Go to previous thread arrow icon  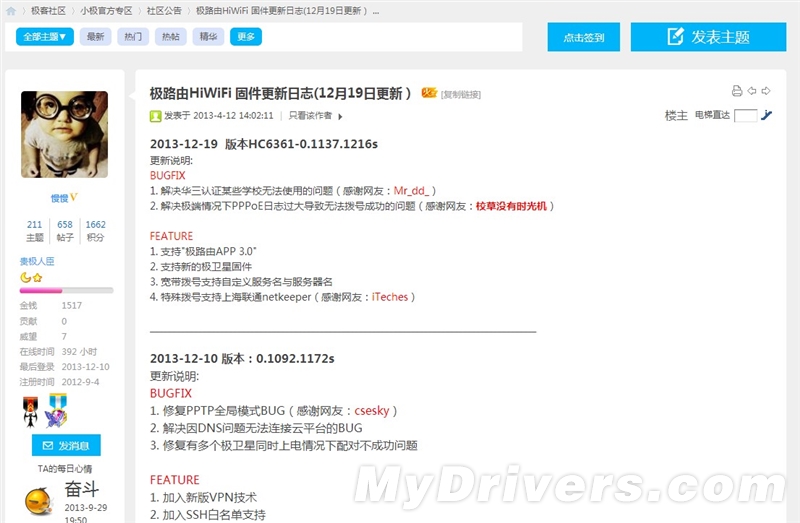pos(752,91)
